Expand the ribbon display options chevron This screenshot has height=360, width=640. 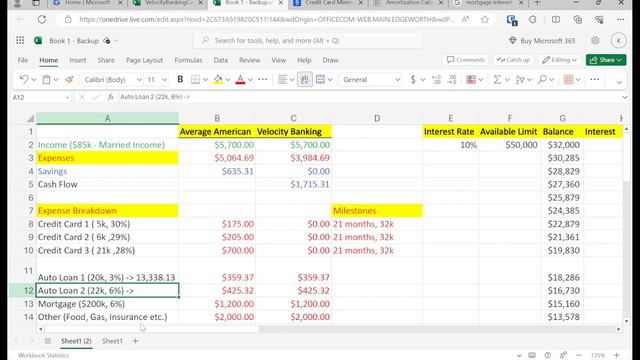[619, 82]
